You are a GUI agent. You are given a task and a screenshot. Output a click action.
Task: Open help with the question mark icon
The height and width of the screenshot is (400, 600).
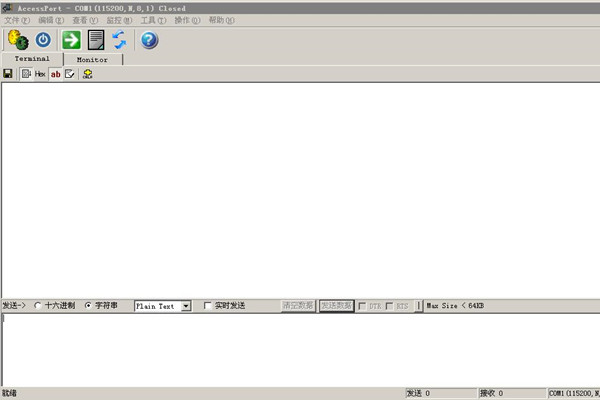(149, 40)
